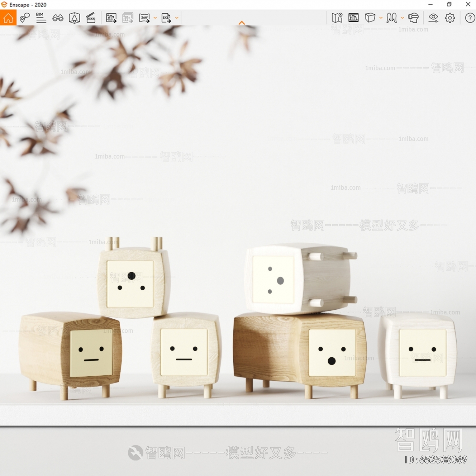The image size is (476, 476).
Task: Open the Visual Settings eye icon
Action: coord(433,18)
